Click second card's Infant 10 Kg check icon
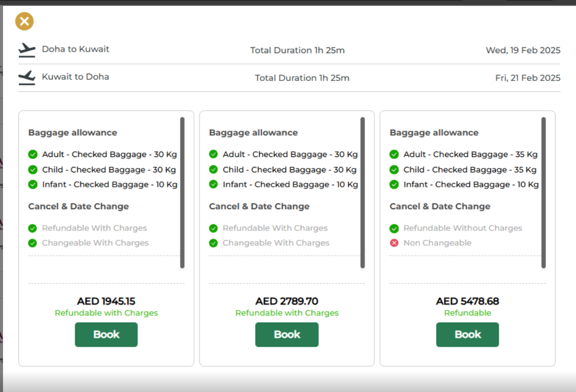Image resolution: width=576 pixels, height=392 pixels. [213, 185]
